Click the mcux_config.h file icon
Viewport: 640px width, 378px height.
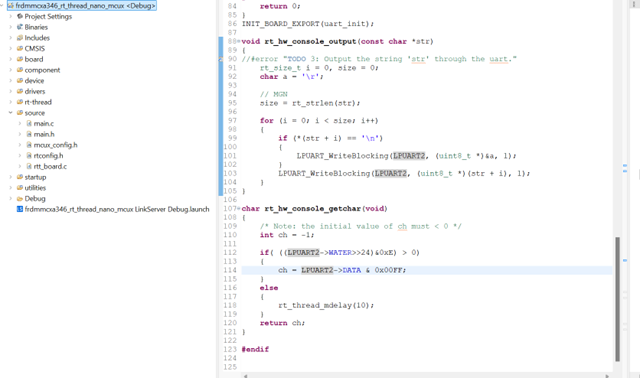(x=29, y=145)
